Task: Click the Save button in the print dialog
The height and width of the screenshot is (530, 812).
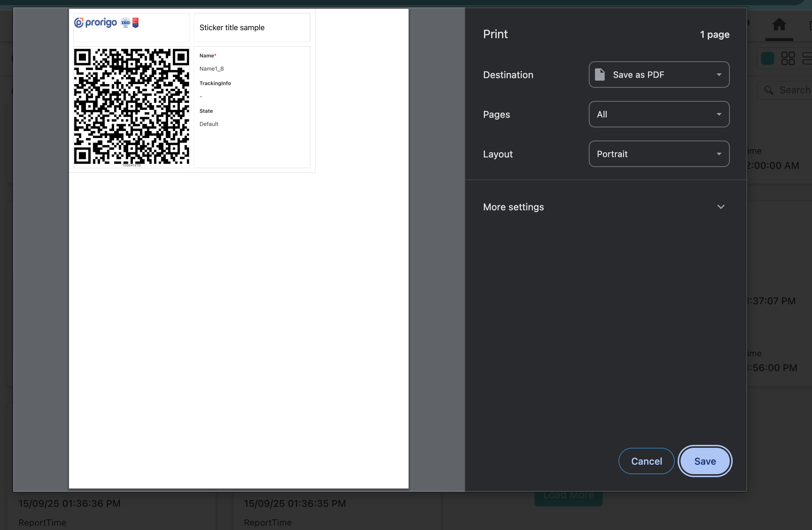Action: [705, 461]
